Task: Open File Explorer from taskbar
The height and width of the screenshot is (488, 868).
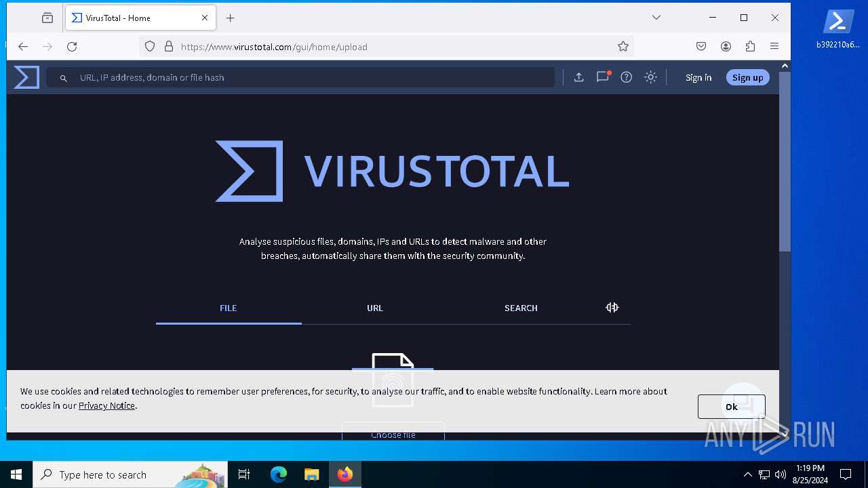Action: coord(311,474)
